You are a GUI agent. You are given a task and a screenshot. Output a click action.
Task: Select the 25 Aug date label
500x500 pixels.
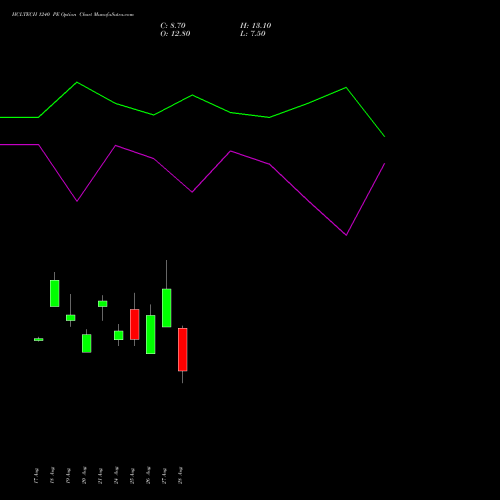tap(132, 476)
